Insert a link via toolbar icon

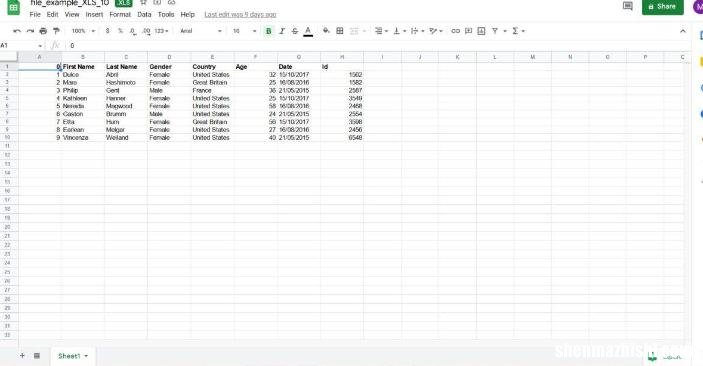click(456, 31)
